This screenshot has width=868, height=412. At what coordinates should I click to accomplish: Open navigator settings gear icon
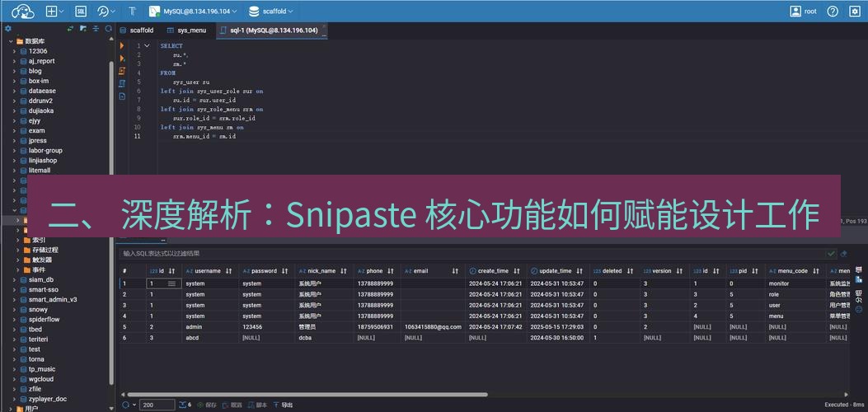pyautogui.click(x=7, y=29)
